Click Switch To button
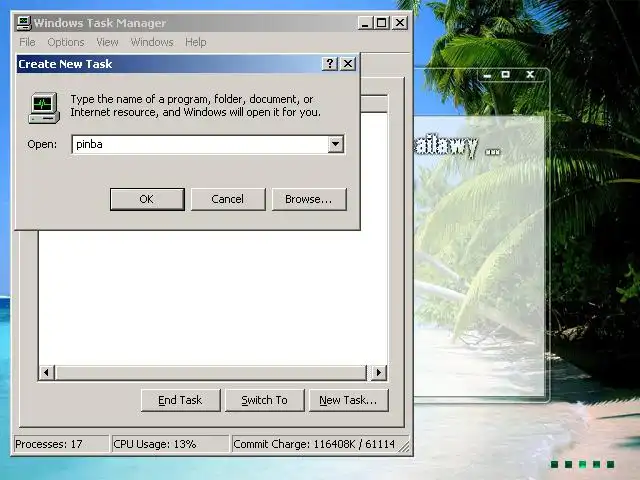The image size is (640, 480). pyautogui.click(x=264, y=400)
